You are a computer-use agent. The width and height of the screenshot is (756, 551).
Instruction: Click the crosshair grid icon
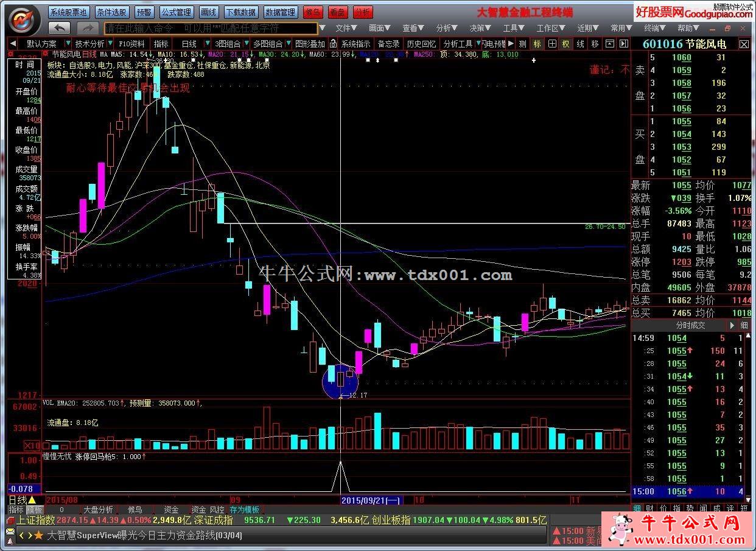[551, 44]
